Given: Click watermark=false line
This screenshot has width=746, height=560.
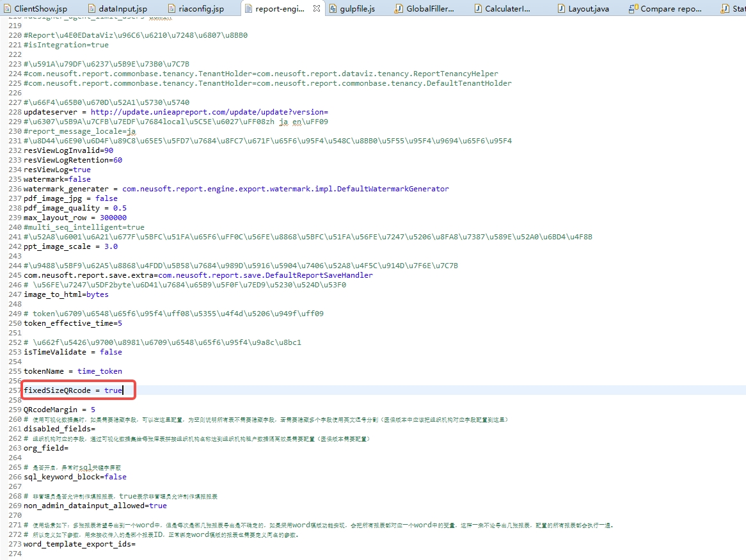Looking at the screenshot, I should tap(57, 179).
